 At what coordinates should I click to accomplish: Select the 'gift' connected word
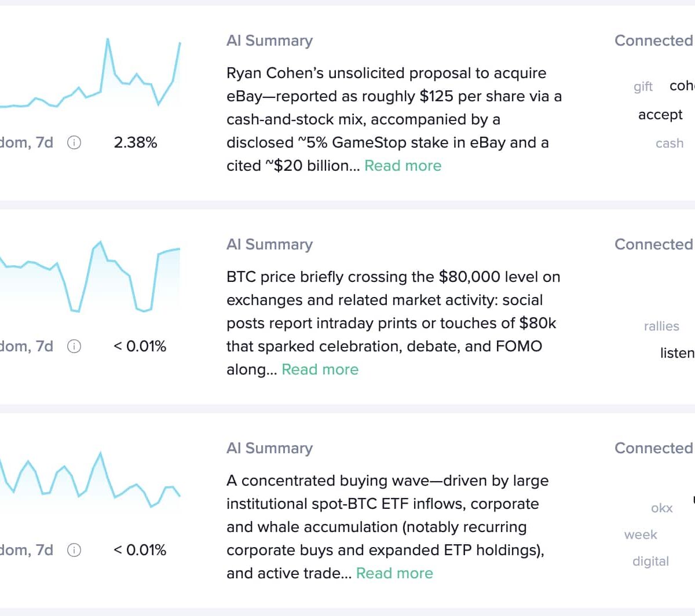643,87
